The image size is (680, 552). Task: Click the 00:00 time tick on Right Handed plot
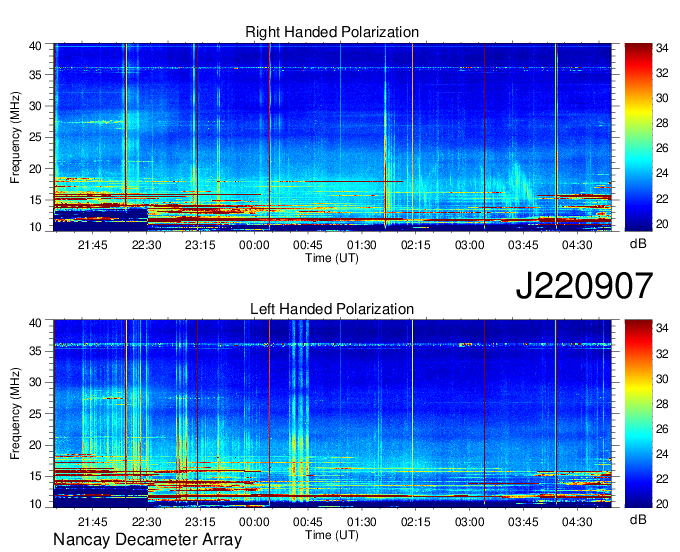pyautogui.click(x=254, y=245)
